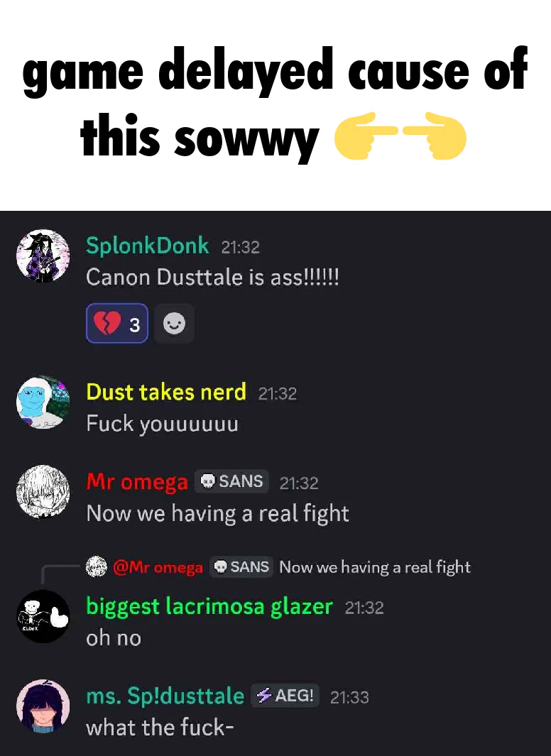Click ms. Sp!dusttale username
This screenshot has width=551, height=756.
click(x=165, y=696)
